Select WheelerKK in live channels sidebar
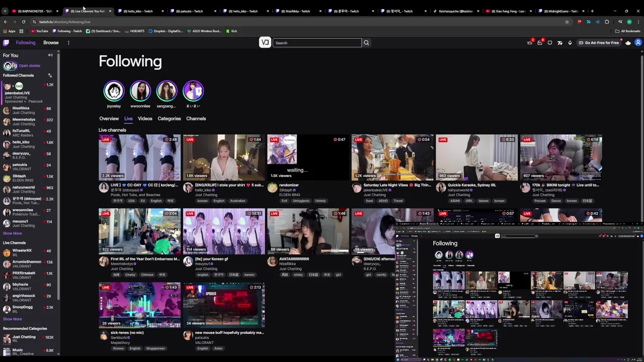Image resolution: width=644 pixels, height=362 pixels. tap(29, 252)
